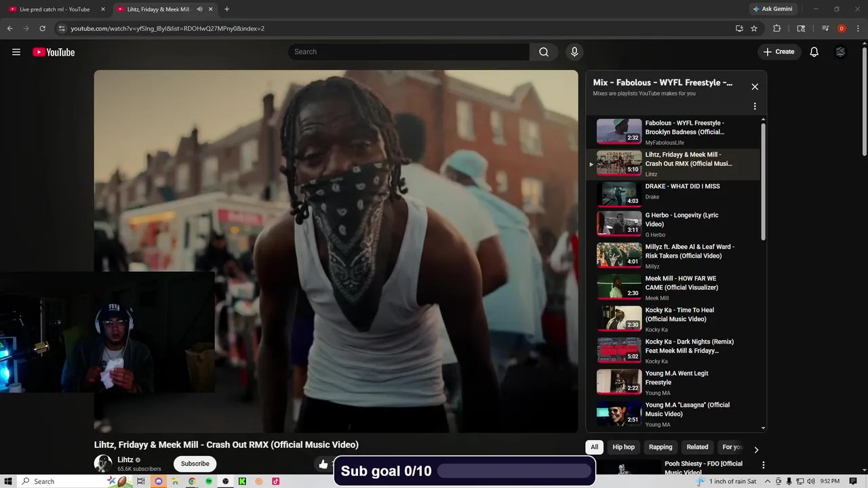Show hidden system tray icons

pos(768,481)
